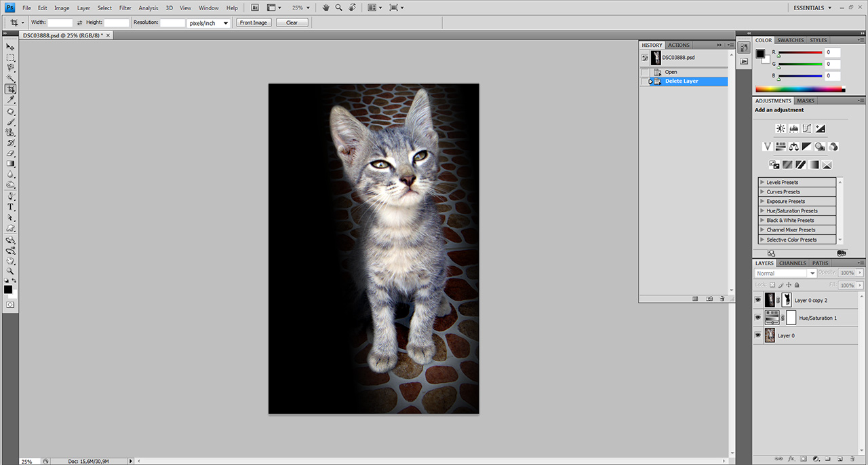
Task: Click the foreground color swatch in toolbox
Action: tap(8, 289)
